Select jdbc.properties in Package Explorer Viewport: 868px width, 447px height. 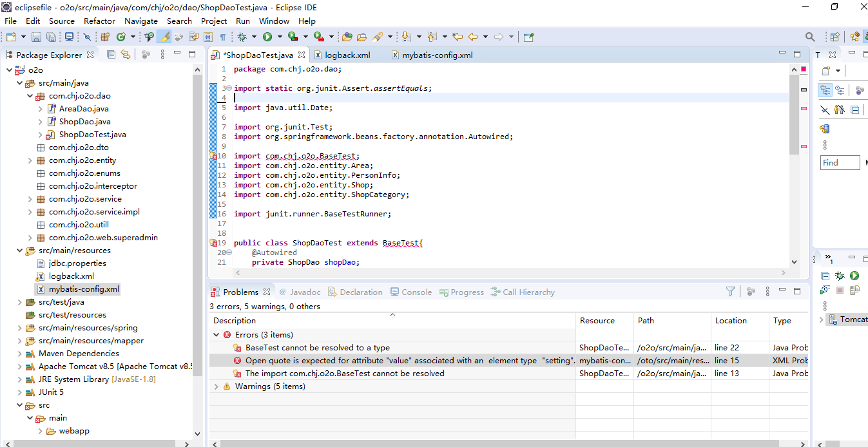(x=77, y=263)
